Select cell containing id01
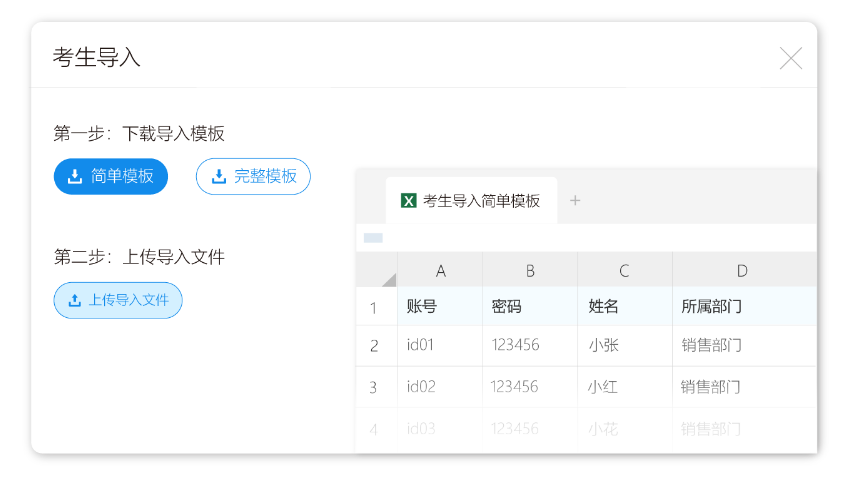 439,346
